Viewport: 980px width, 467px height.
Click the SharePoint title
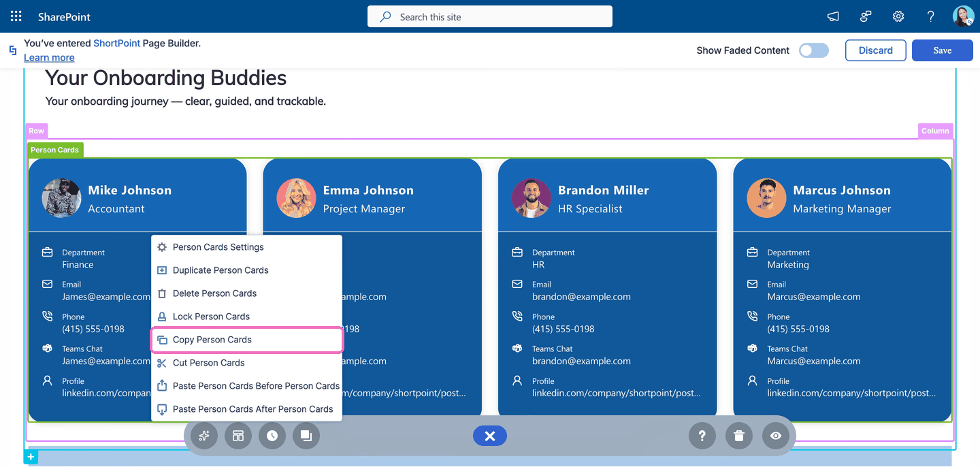click(x=64, y=16)
